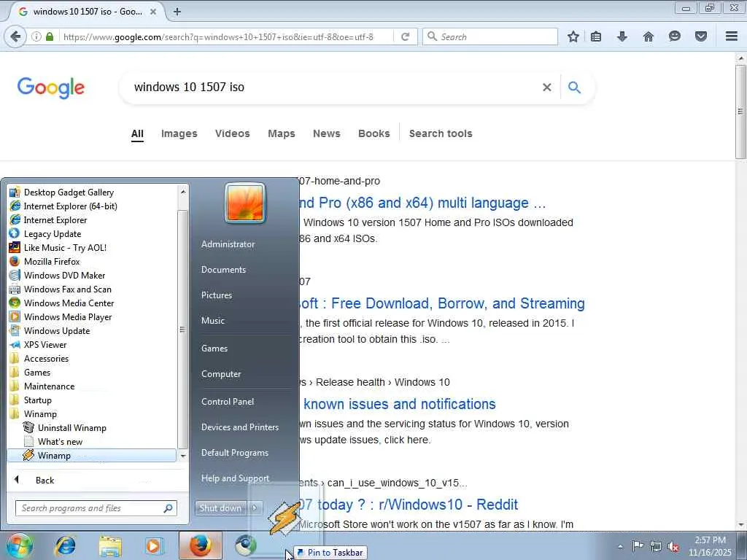Open Computer from Start menu
747x560 pixels.
[221, 374]
